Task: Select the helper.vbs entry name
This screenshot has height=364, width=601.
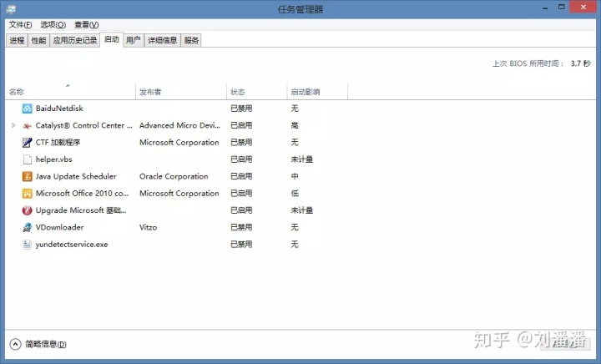Action: pos(54,159)
